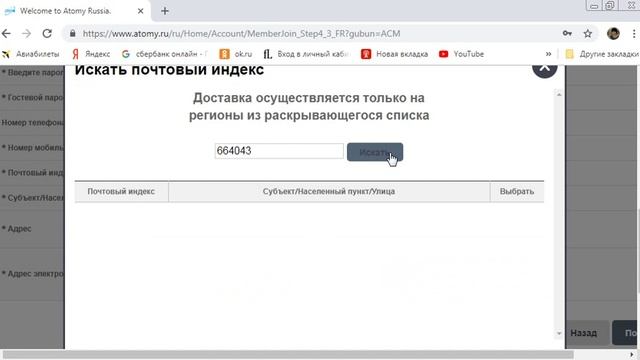The image size is (640, 360).
Task: Open the Другие закладки folder
Action: pos(602,54)
